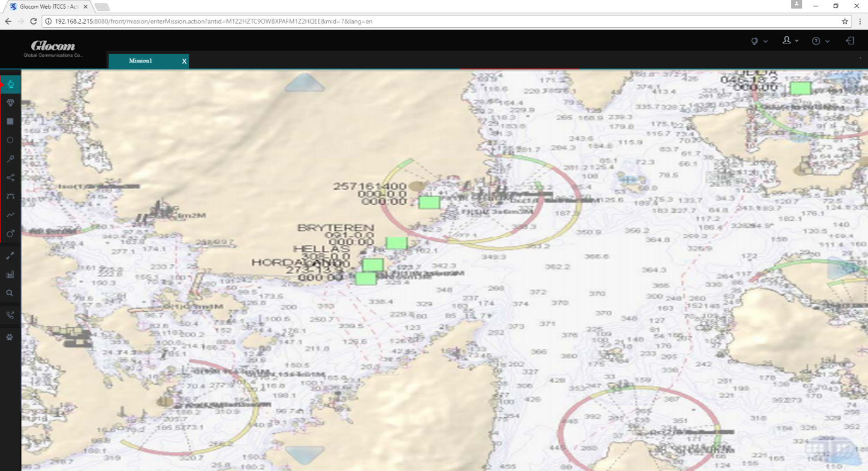The width and height of the screenshot is (868, 471).
Task: Open the network share tool
Action: 10,178
